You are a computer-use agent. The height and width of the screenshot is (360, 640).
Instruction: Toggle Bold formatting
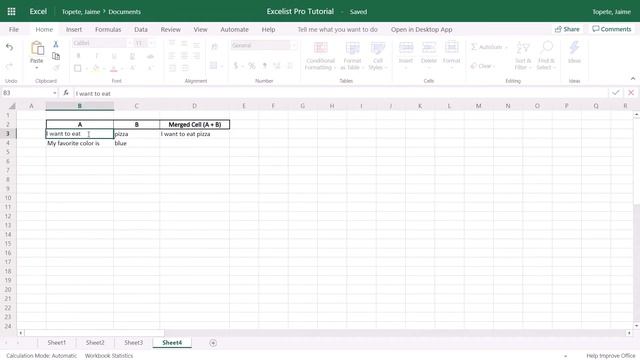(x=78, y=56)
